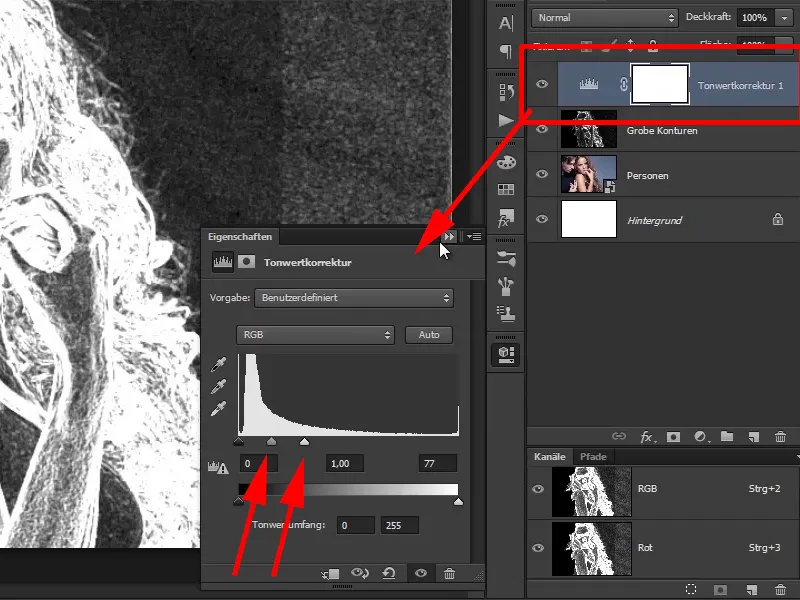The image size is (800, 600).
Task: Select the white point eyedropper
Action: (x=218, y=409)
